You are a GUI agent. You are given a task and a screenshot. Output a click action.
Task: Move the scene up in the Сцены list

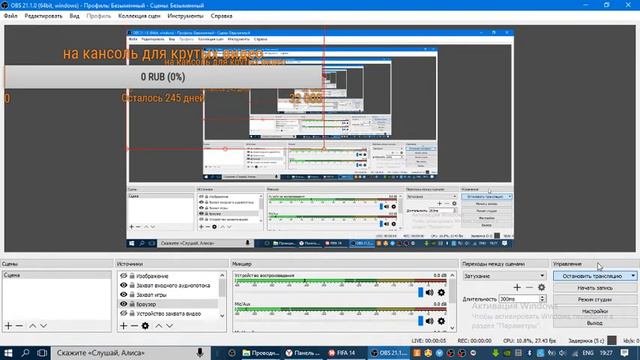coord(33,326)
